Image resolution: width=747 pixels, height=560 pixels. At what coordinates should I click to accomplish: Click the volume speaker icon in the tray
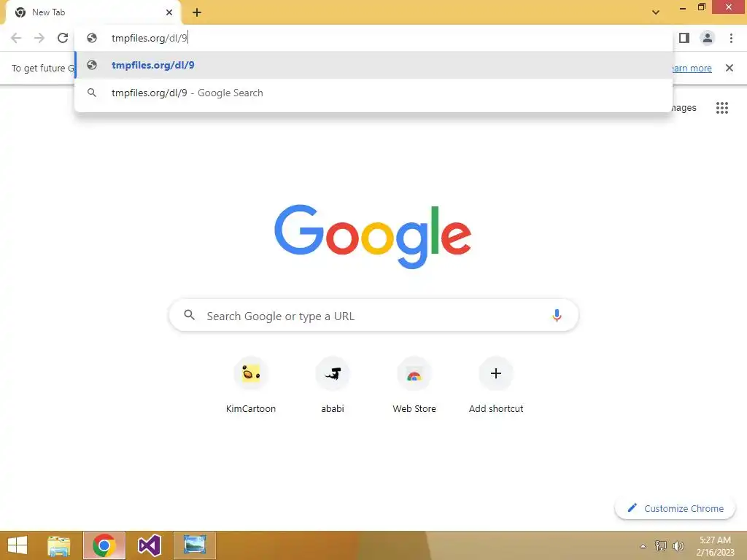coord(678,546)
